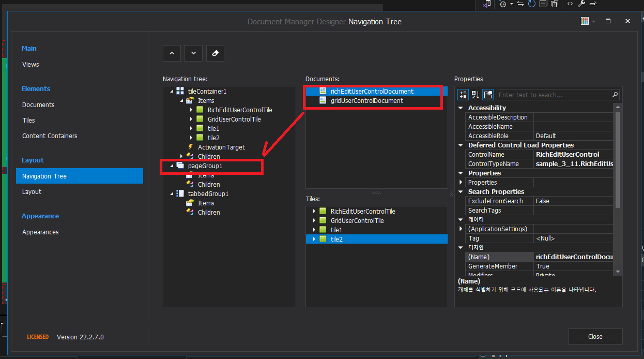Select pageGroup1 in Navigation tree

tap(205, 166)
